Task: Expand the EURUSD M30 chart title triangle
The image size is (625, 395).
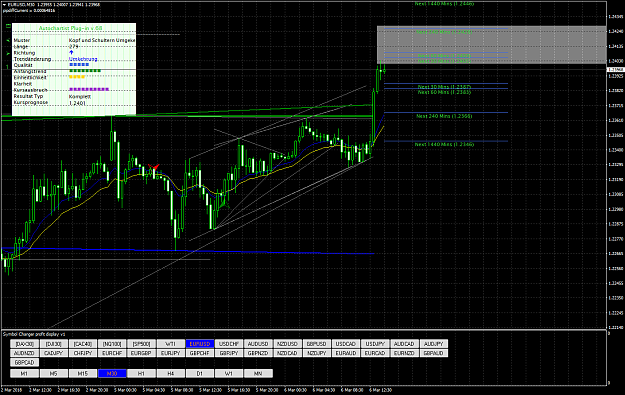Action: [x=4, y=5]
